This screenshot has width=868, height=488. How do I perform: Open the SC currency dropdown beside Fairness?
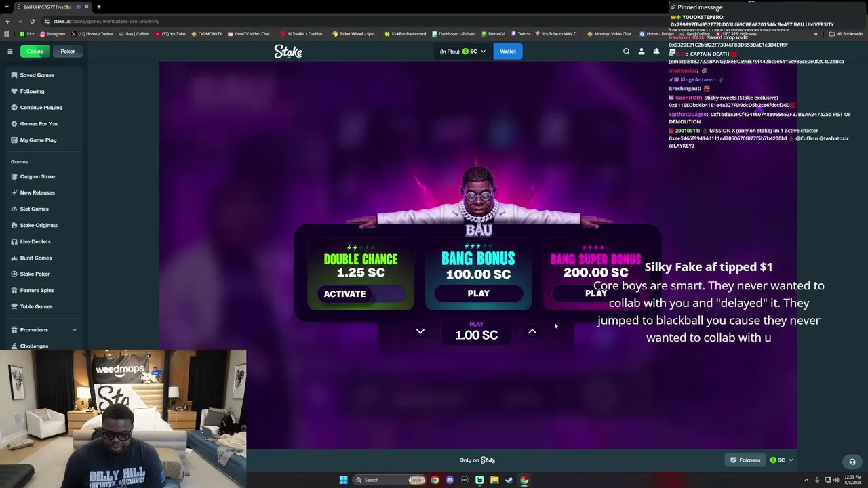point(781,460)
